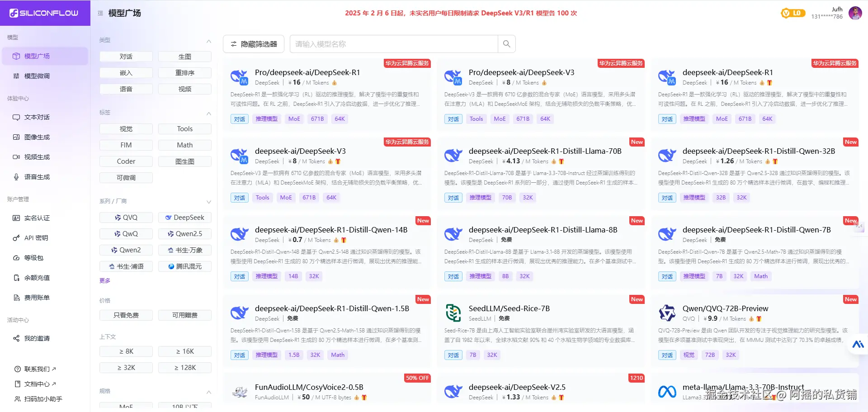
Task: Open the user avatar at top right
Action: [855, 13]
